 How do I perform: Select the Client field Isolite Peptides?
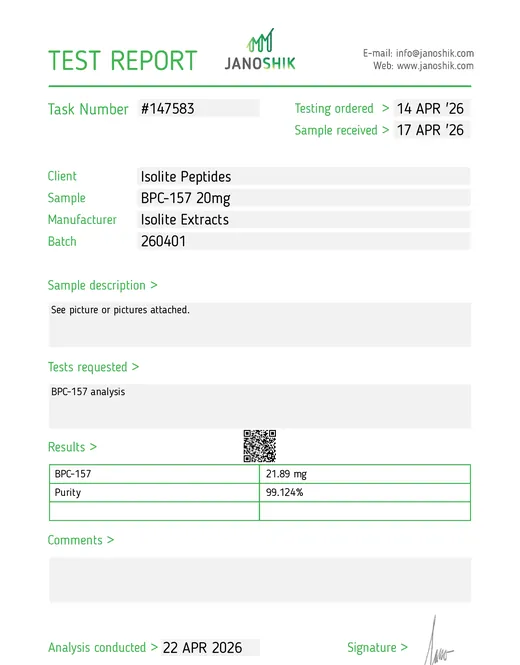pos(304,176)
